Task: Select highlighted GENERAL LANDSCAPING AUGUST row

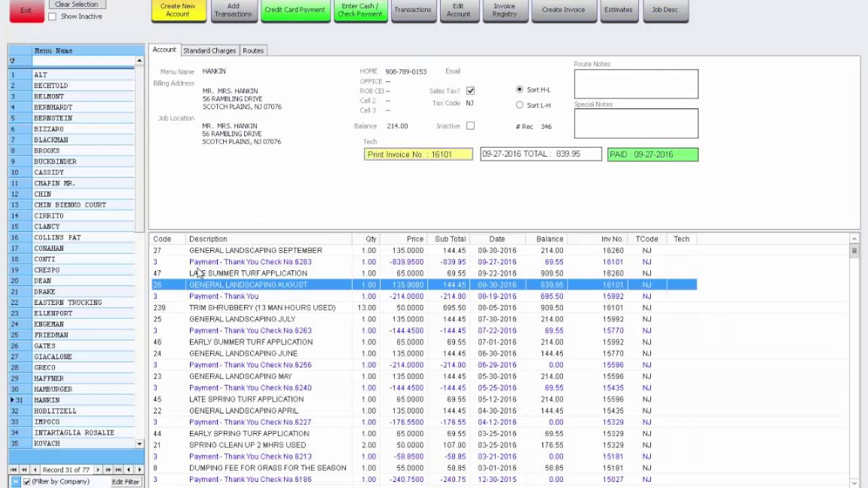Action: point(424,285)
